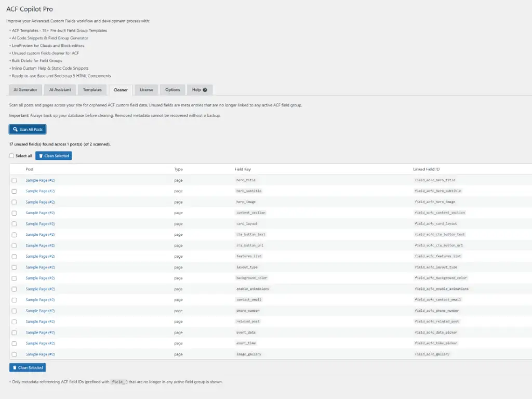Image resolution: width=532 pixels, height=399 pixels.
Task: Toggle the Select all checkbox
Action: [12, 156]
